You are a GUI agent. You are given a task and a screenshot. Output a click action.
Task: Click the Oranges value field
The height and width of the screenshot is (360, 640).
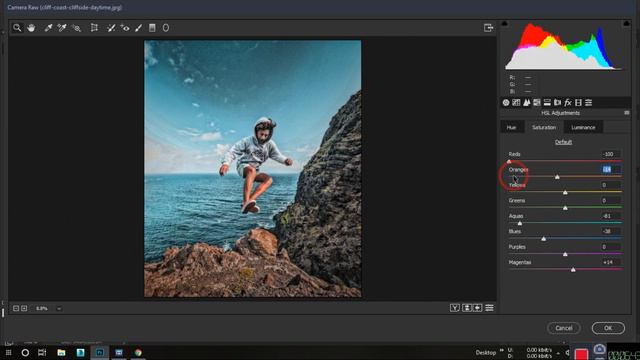coord(611,169)
